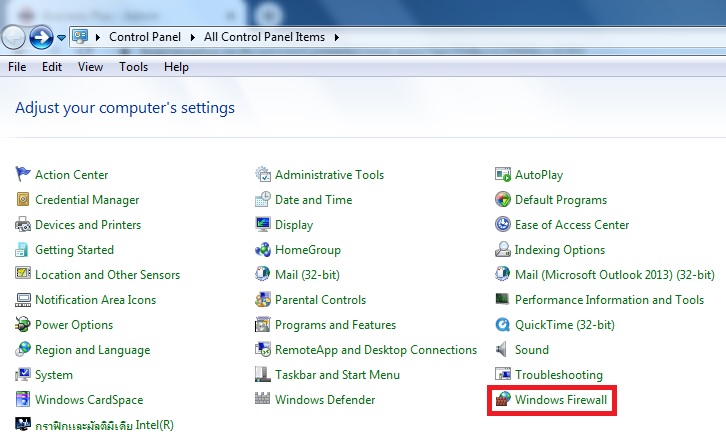Open the Indexing Options link text

pyautogui.click(x=560, y=250)
